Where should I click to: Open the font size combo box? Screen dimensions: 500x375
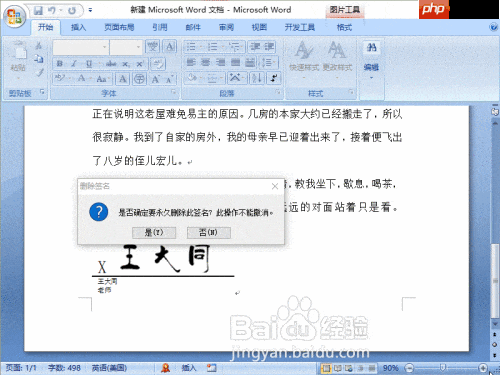tap(126, 47)
